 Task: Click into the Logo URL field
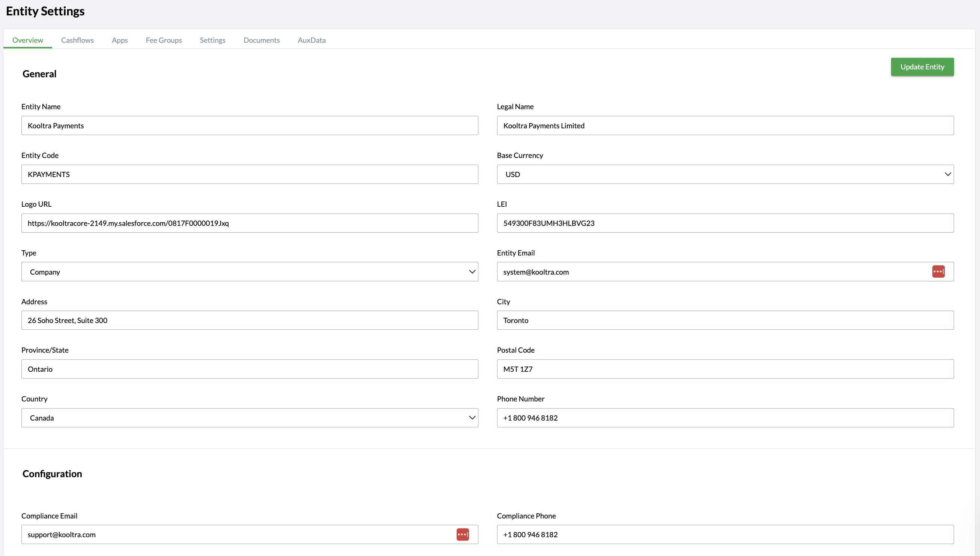[250, 223]
